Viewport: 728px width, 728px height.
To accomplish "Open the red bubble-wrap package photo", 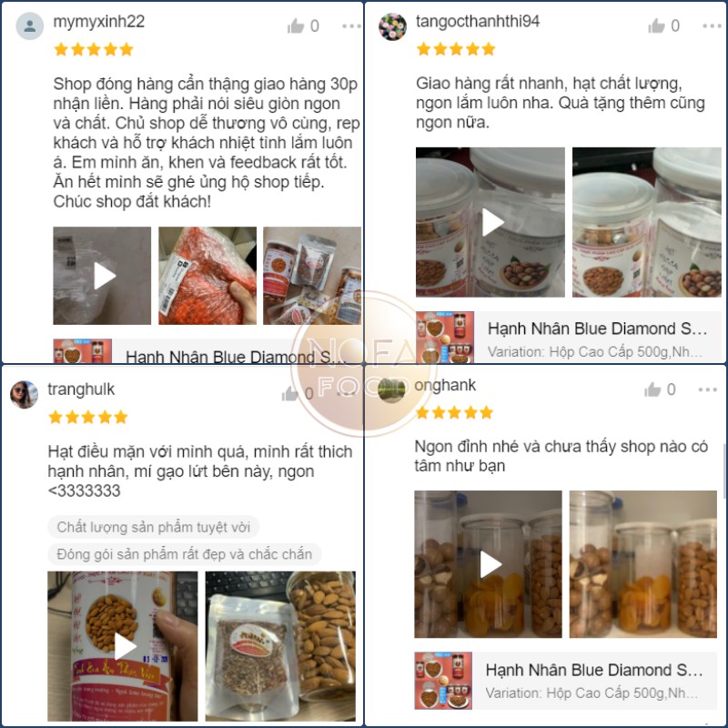I will point(207,276).
